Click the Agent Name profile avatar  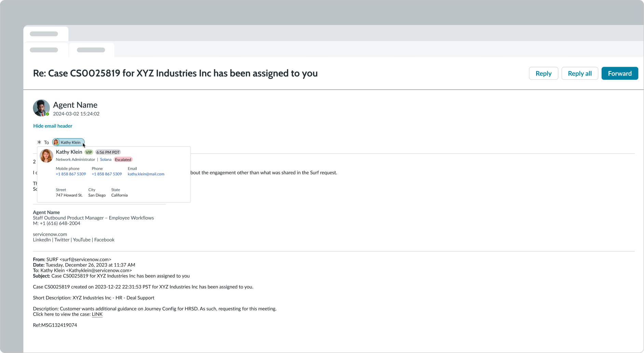click(x=41, y=108)
